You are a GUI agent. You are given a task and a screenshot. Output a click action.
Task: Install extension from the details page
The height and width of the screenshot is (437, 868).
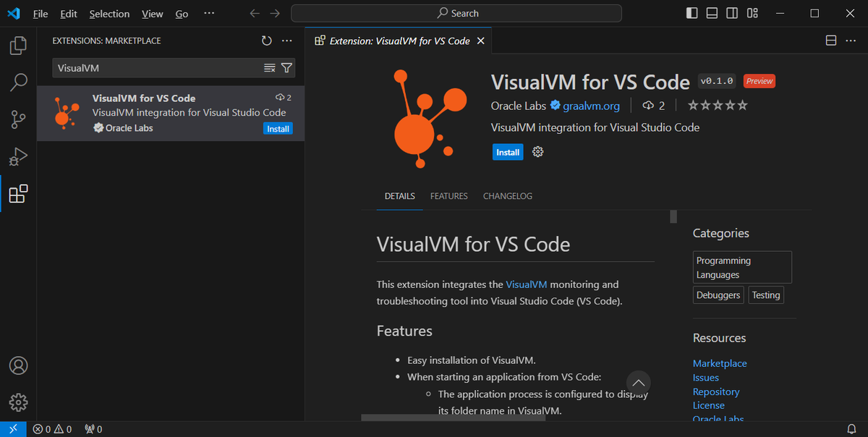pos(508,152)
